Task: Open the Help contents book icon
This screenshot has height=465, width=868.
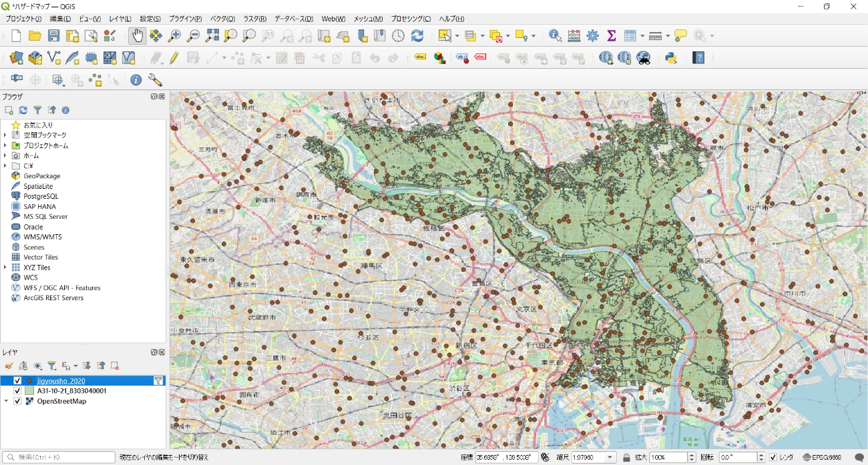Action: (698, 58)
